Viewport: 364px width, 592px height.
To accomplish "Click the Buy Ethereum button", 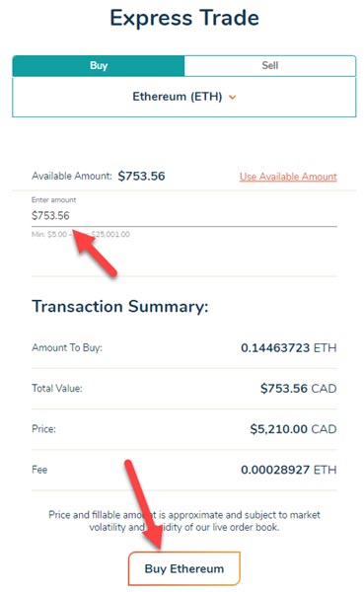I will 184,568.
